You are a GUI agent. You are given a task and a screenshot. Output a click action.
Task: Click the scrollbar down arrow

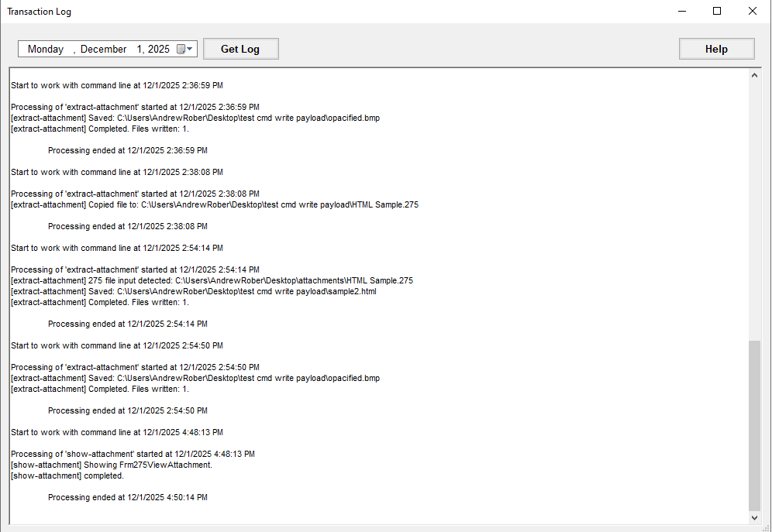click(754, 517)
